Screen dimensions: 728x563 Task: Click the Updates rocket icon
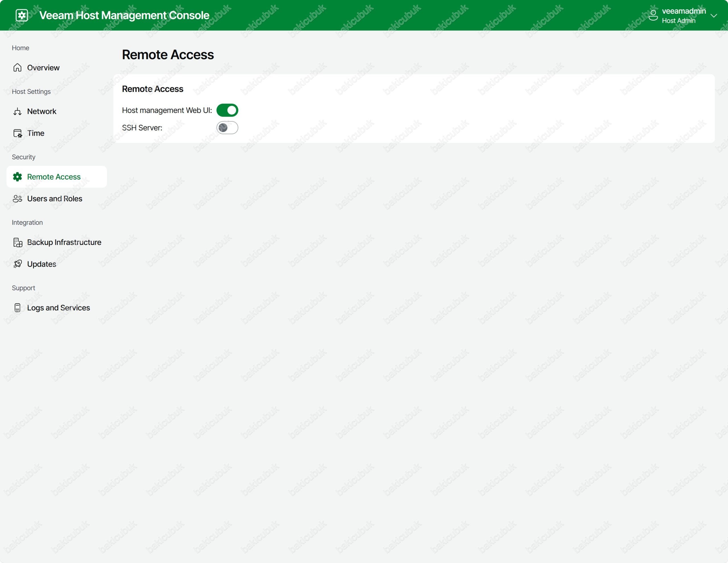coord(17,264)
